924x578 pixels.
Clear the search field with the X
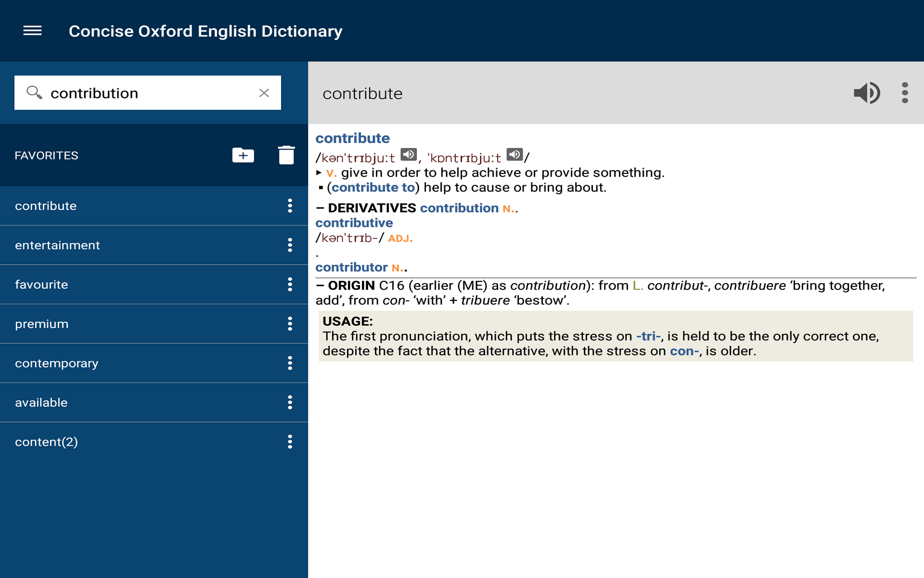(x=264, y=92)
